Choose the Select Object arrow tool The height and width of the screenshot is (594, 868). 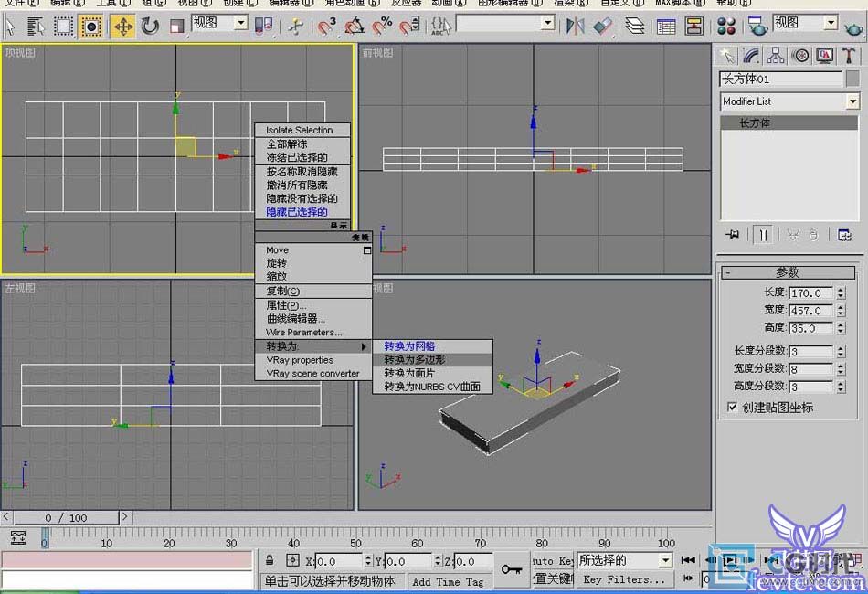tap(11, 26)
